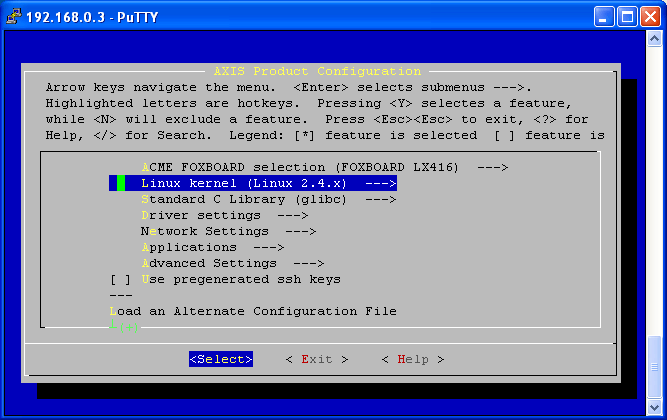Select the Linux kernel menu entry
667x420 pixels.
click(x=253, y=183)
